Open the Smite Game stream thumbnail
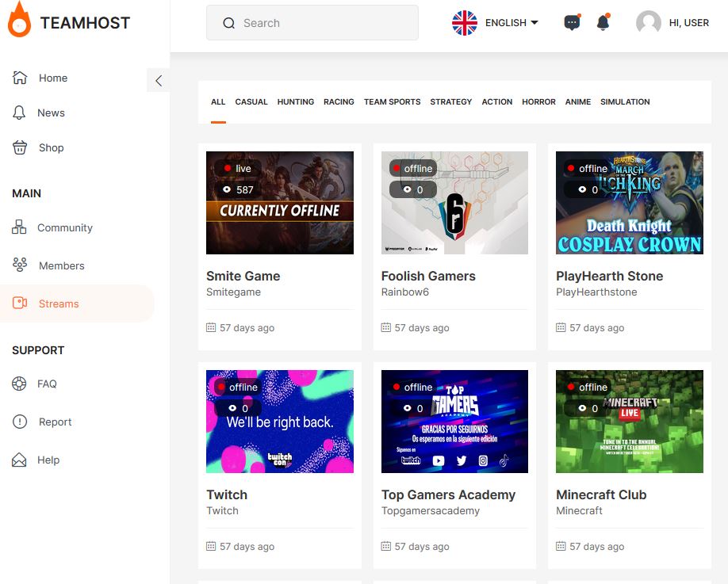The height and width of the screenshot is (584, 728). click(279, 203)
